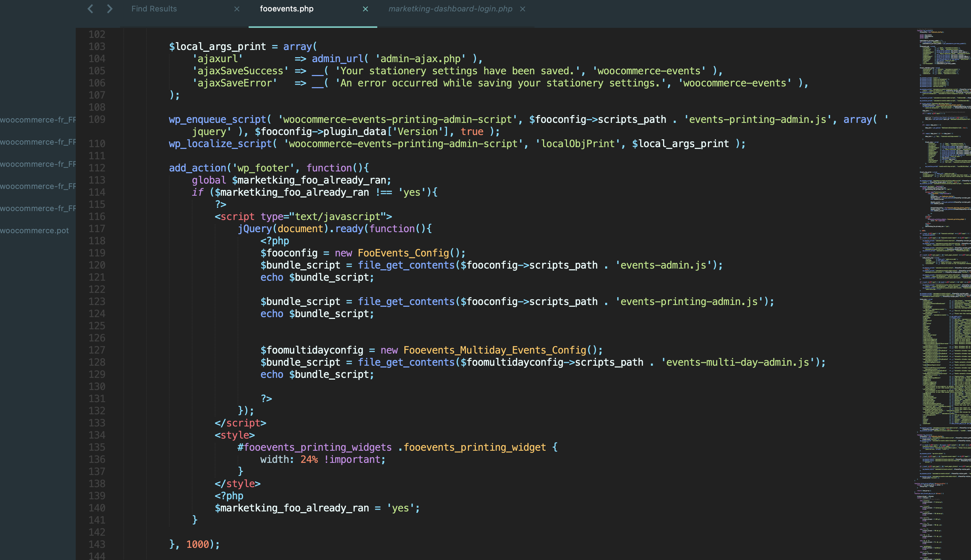
Task: Click wp_enqueue_script function call
Action: 217,120
